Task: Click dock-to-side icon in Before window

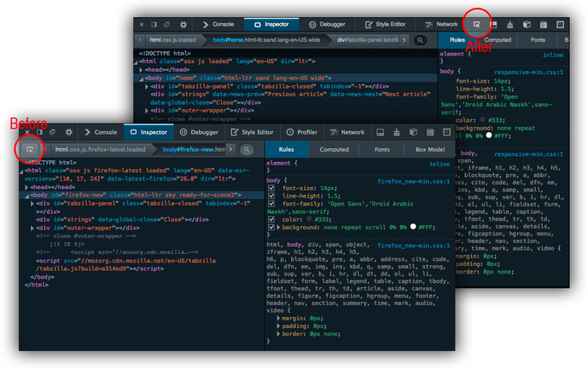Action: coord(40,133)
